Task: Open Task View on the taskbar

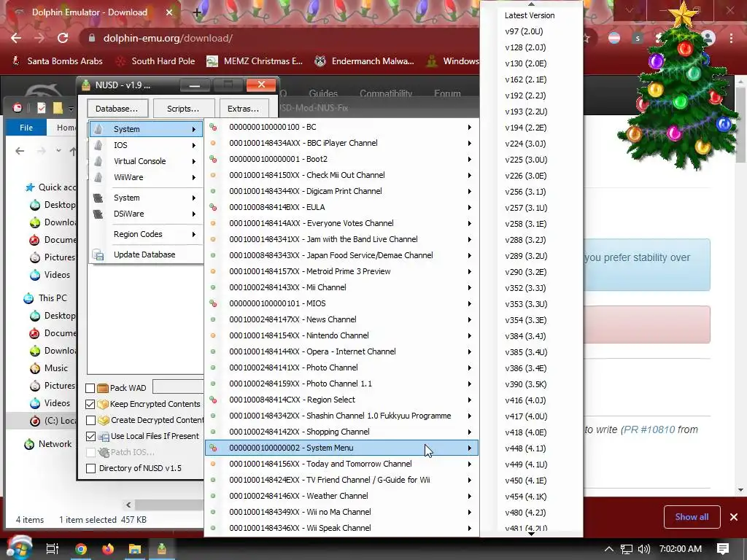Action: tap(53, 549)
